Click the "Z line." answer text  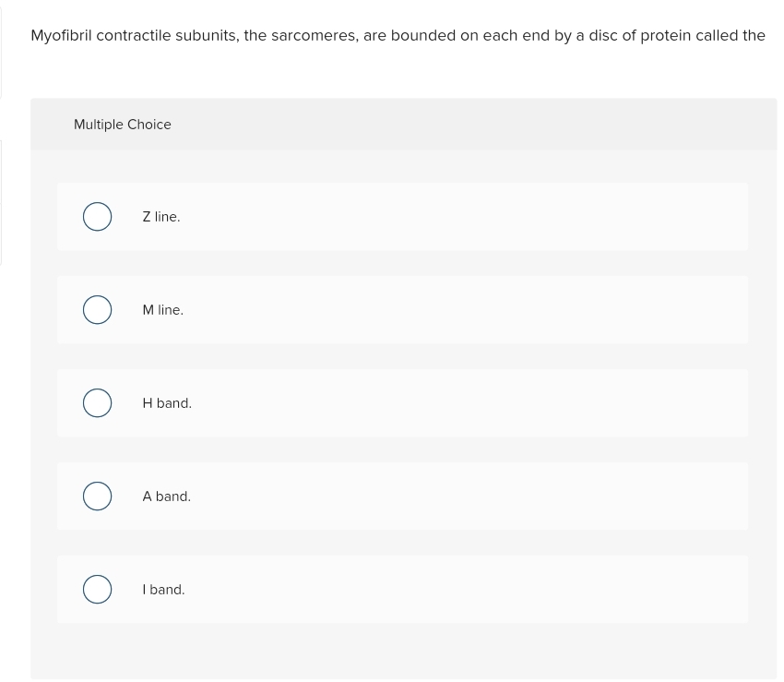pos(161,217)
